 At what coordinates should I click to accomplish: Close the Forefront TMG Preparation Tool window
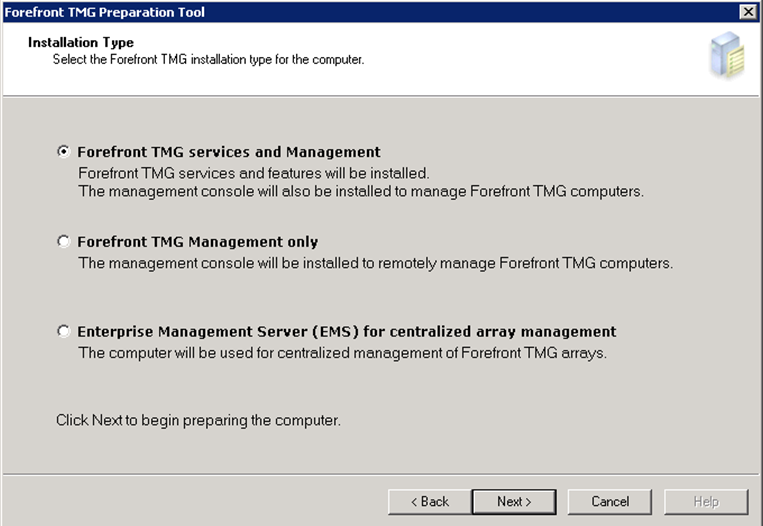(x=747, y=10)
